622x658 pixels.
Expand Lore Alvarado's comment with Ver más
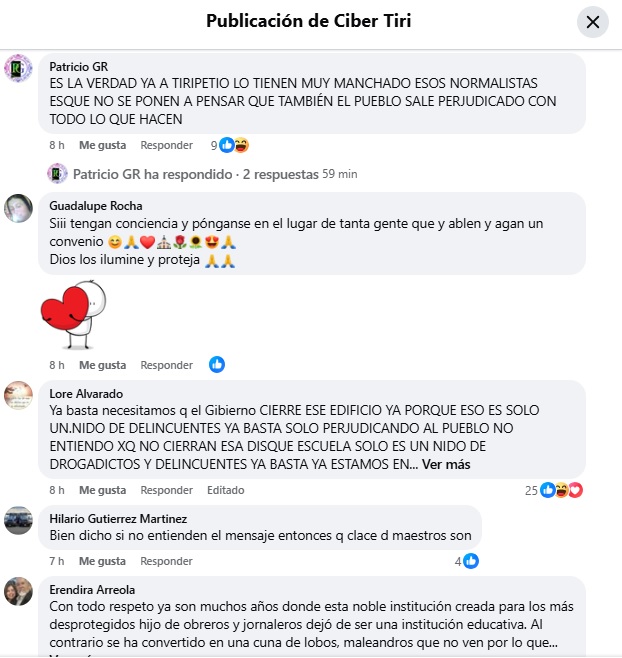[446, 465]
